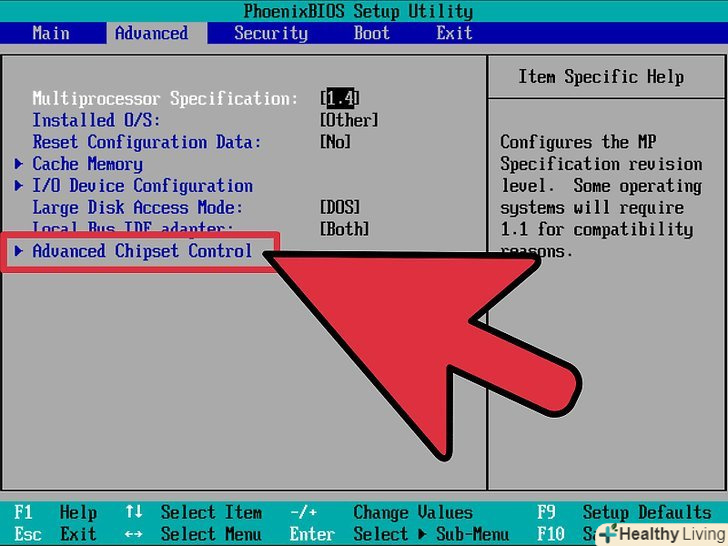Expand the I/O Device Configuration arrow
The width and height of the screenshot is (728, 546).
tap(19, 186)
